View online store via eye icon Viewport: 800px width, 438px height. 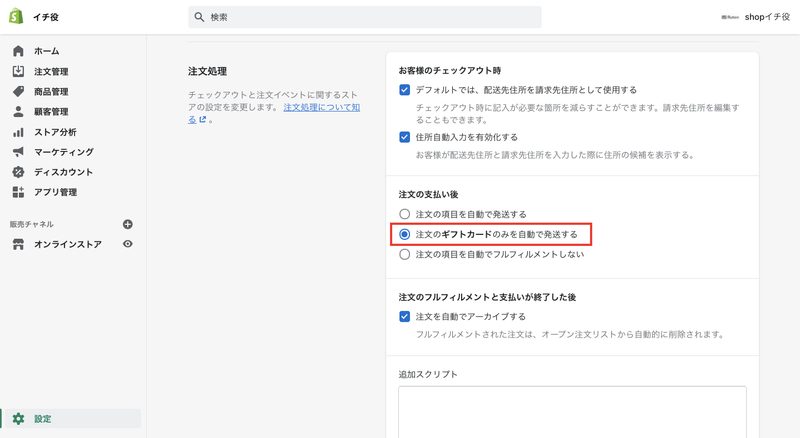(x=128, y=244)
